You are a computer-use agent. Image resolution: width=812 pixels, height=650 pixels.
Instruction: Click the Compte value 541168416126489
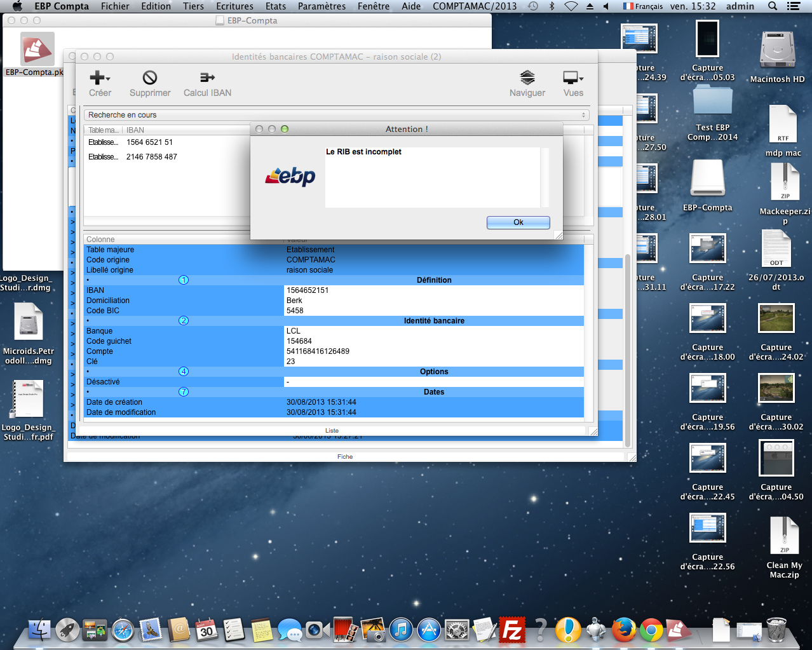click(434, 351)
